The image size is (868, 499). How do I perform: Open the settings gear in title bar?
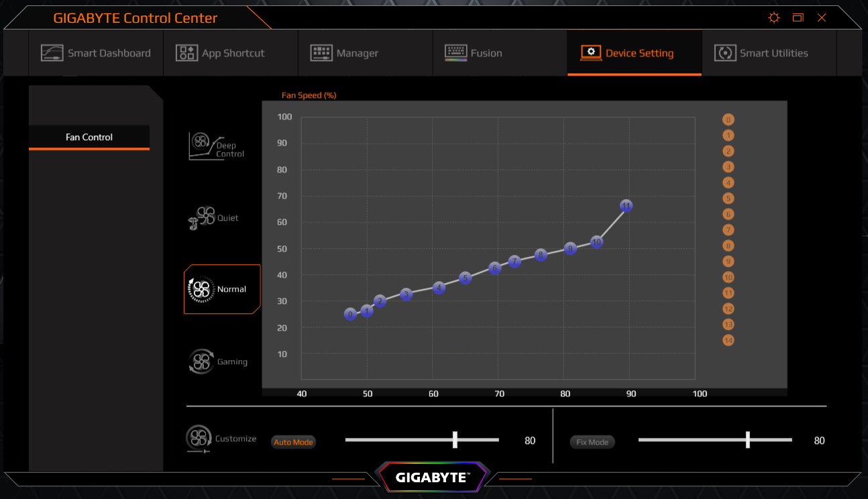[774, 17]
